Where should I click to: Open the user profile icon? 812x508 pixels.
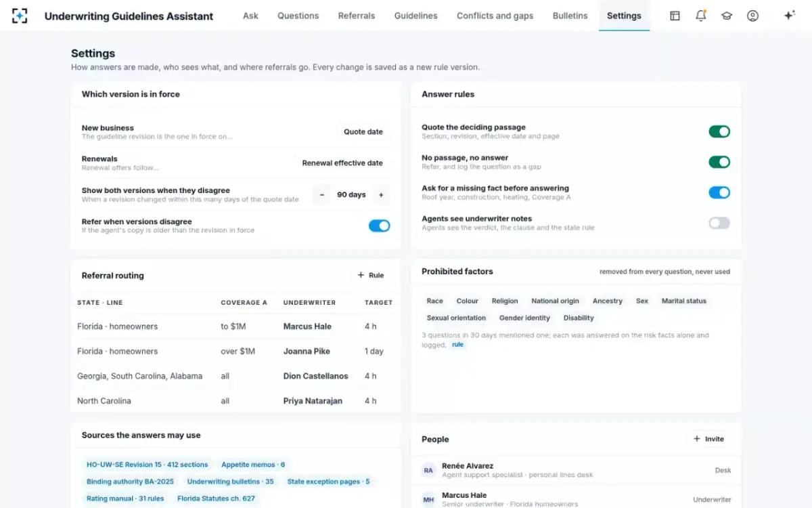752,16
